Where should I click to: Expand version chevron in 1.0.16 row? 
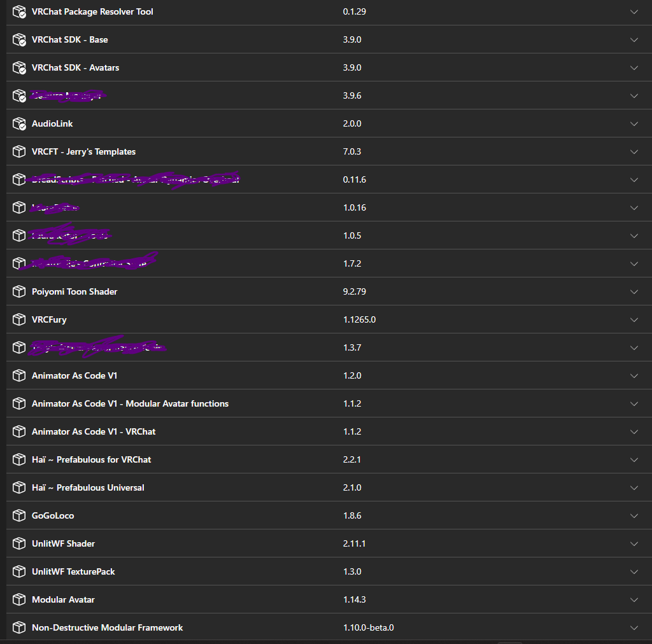tap(634, 207)
